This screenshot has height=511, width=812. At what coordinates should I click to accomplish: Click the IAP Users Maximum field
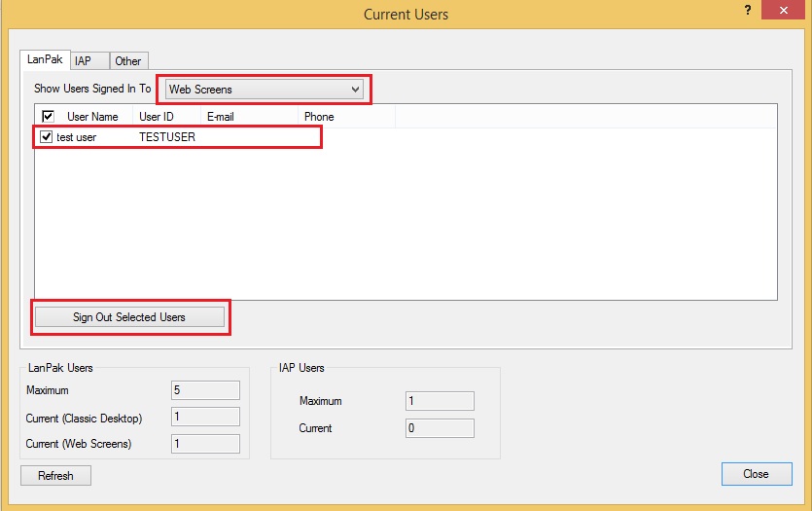440,401
